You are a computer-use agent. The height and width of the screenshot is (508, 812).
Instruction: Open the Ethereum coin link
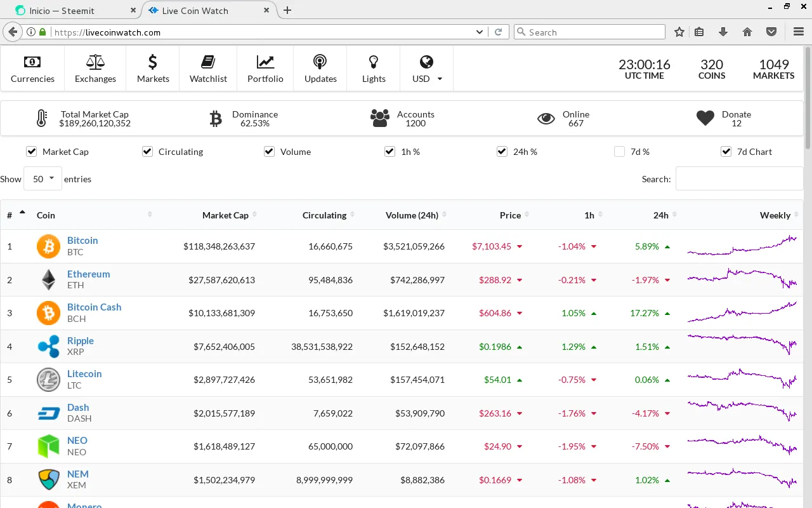(89, 274)
